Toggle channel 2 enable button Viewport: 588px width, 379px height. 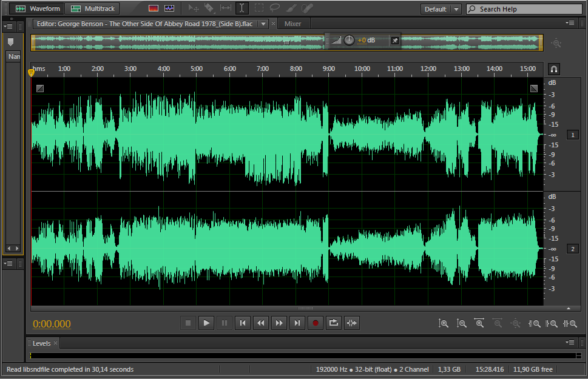[573, 249]
